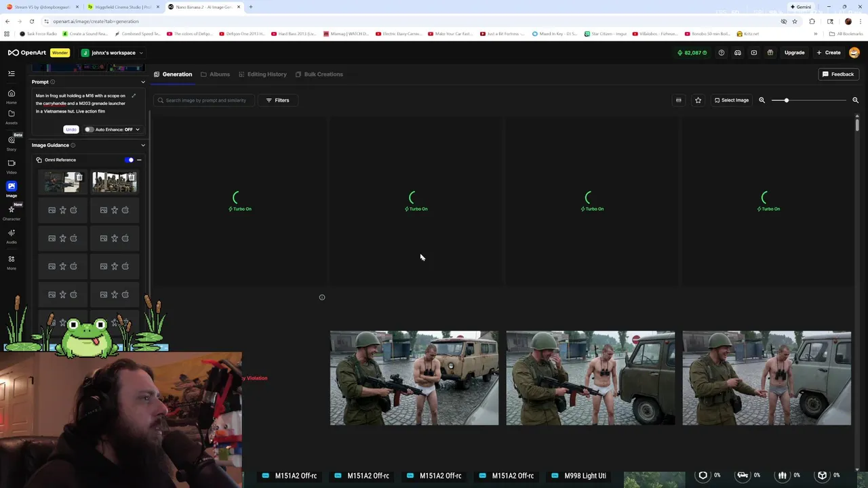Go back in the browser

pyautogui.click(x=7, y=21)
